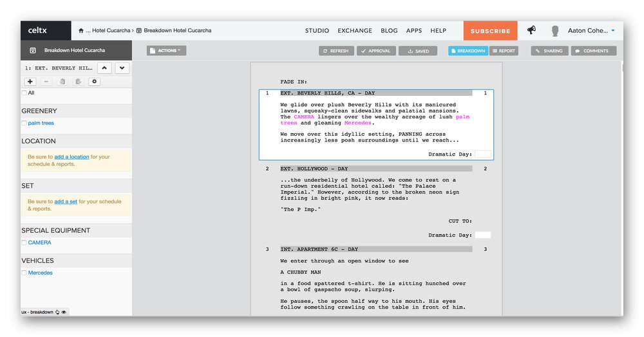This screenshot has height=337, width=644.
Task: Click the Breakdown Hotel Cucarcha breadcrumb
Action: (x=178, y=30)
